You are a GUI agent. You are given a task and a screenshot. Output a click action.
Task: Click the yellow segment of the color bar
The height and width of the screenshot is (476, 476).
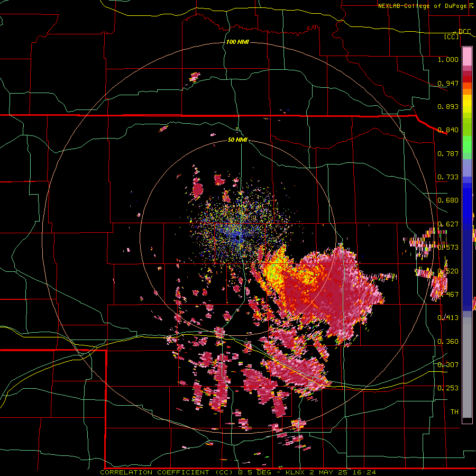[x=467, y=104]
